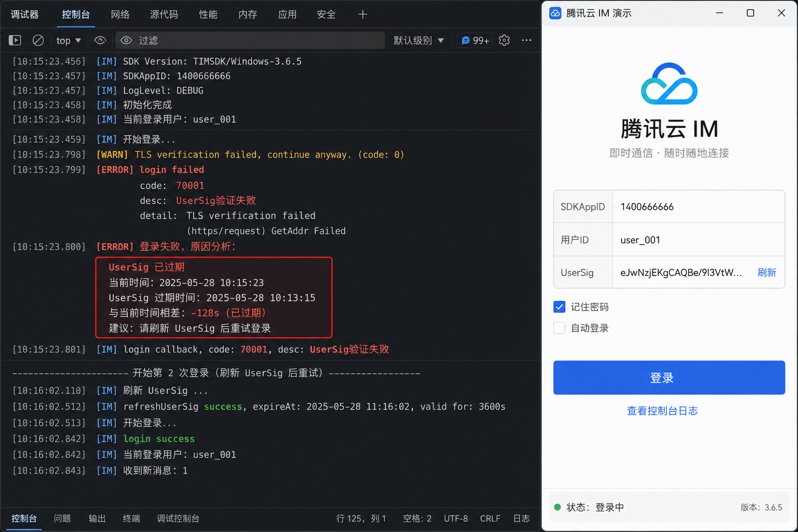Click the SDKAppID input field

pyautogui.click(x=698, y=207)
